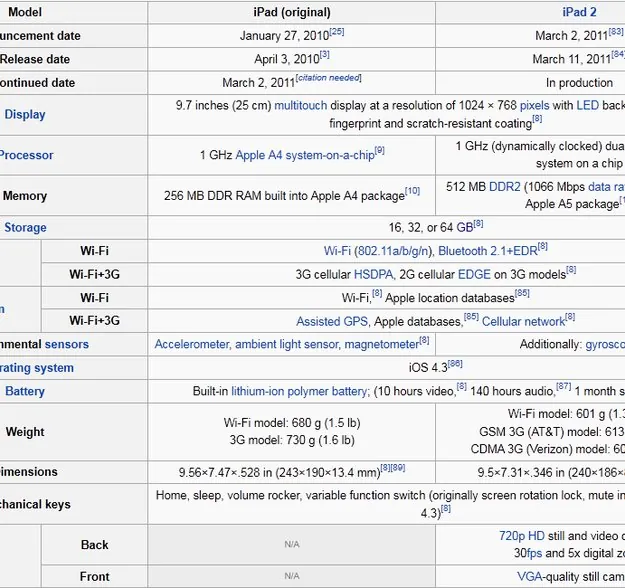Select the March 11, 2011 release date
625x588 pixels.
click(572, 59)
